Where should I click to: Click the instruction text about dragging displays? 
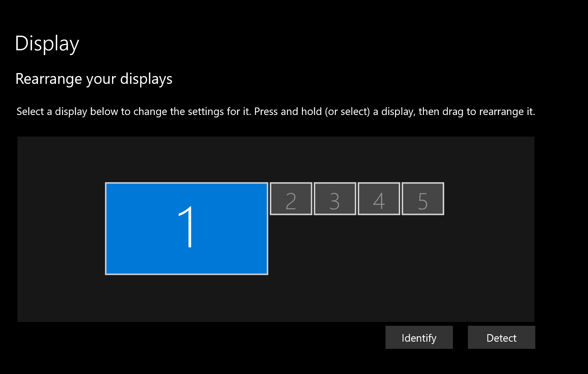click(x=275, y=111)
